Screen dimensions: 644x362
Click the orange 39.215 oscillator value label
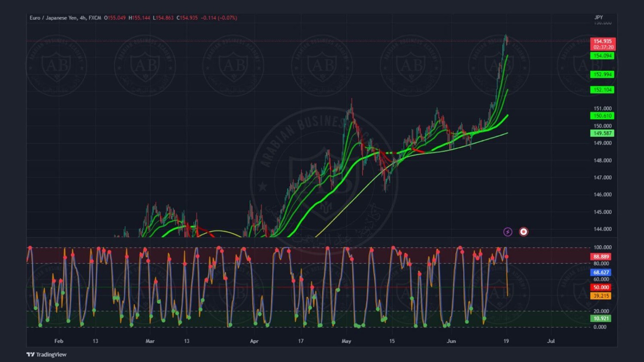click(601, 296)
